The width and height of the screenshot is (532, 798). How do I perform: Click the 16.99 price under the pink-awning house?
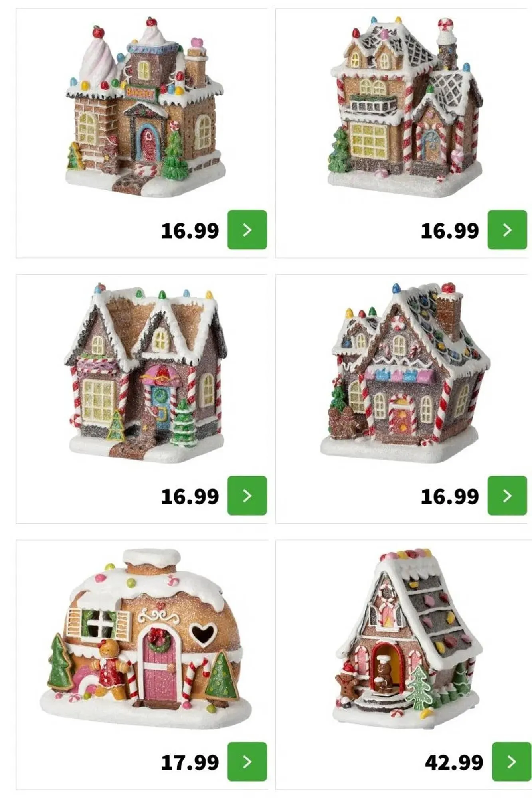pyautogui.click(x=190, y=496)
